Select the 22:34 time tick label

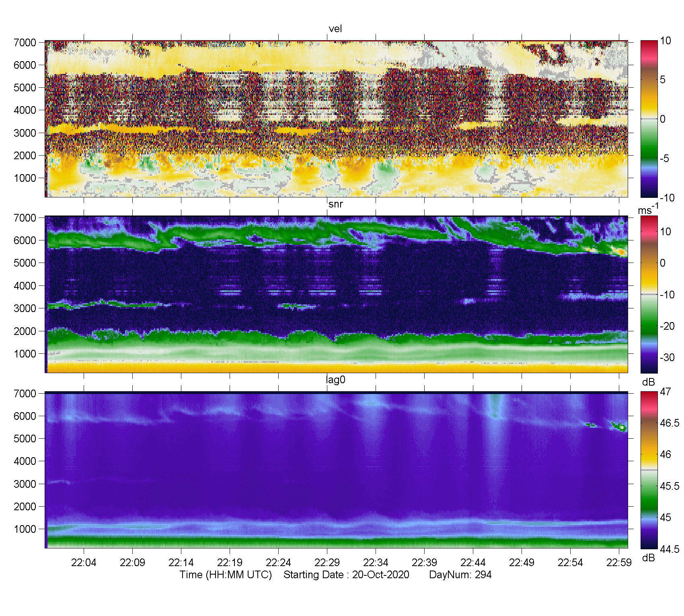376,563
